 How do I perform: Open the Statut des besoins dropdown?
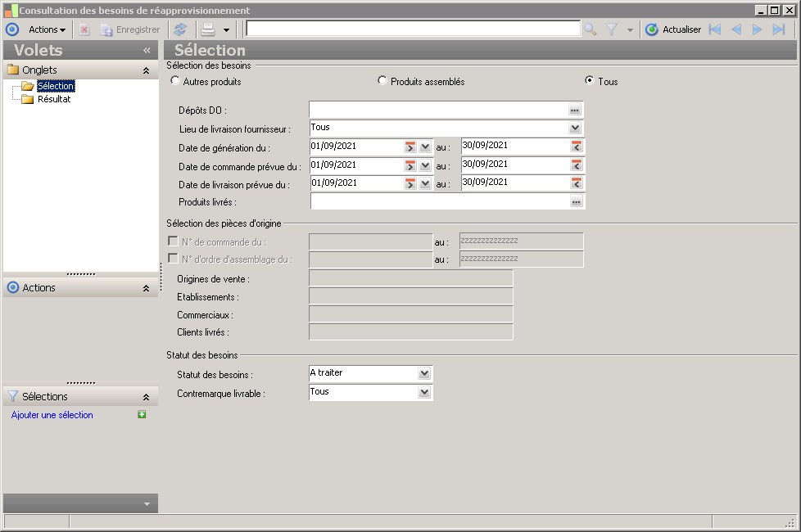point(423,373)
